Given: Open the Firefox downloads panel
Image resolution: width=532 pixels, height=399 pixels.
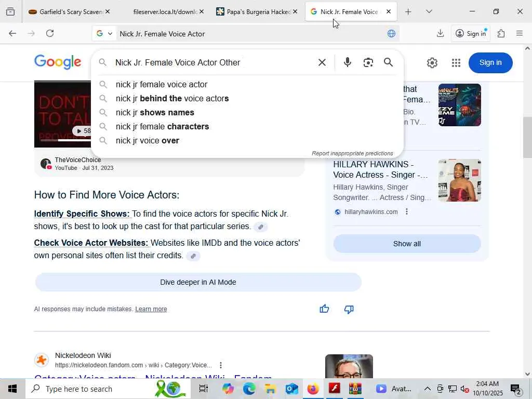Looking at the screenshot, I should pyautogui.click(x=440, y=33).
